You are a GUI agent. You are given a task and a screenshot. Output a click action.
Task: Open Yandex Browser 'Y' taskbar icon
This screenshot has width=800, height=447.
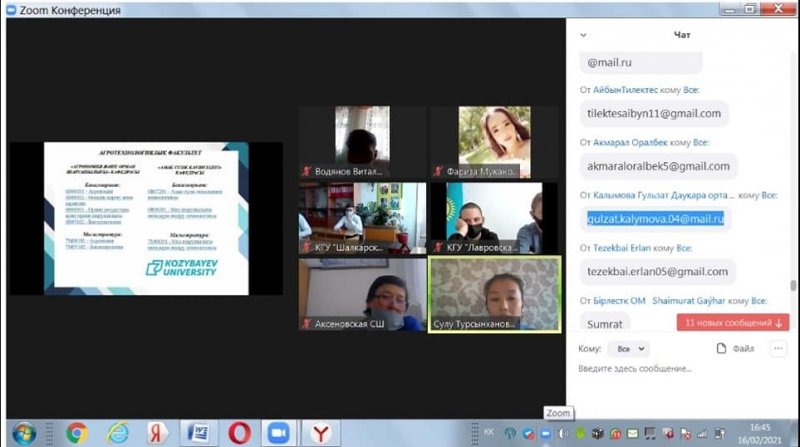[320, 434]
